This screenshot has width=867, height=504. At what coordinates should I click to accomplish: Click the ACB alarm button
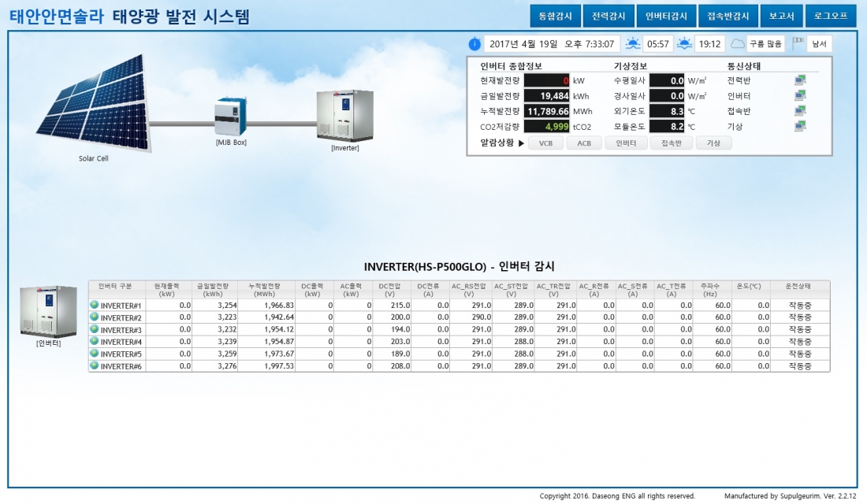[x=583, y=143]
